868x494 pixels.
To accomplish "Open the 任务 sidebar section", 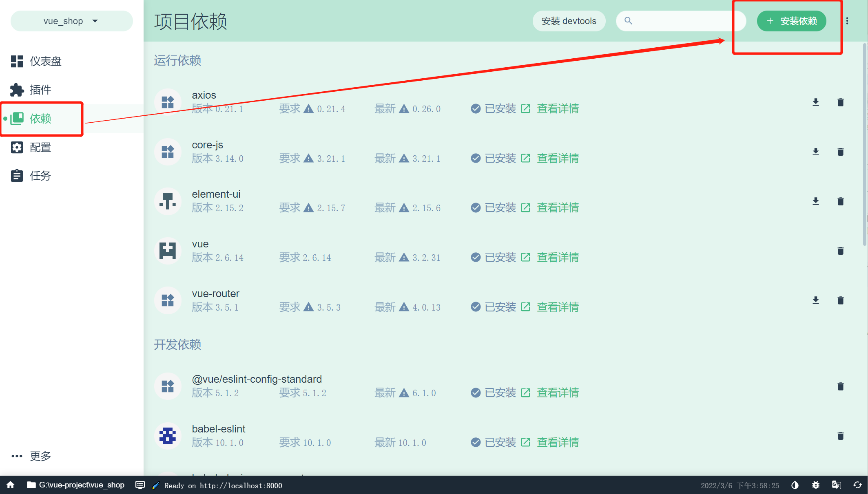I will click(40, 176).
